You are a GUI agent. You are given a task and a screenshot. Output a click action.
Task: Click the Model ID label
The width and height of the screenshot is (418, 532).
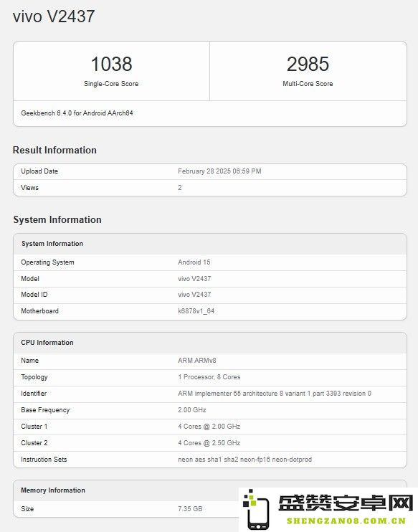coord(34,295)
